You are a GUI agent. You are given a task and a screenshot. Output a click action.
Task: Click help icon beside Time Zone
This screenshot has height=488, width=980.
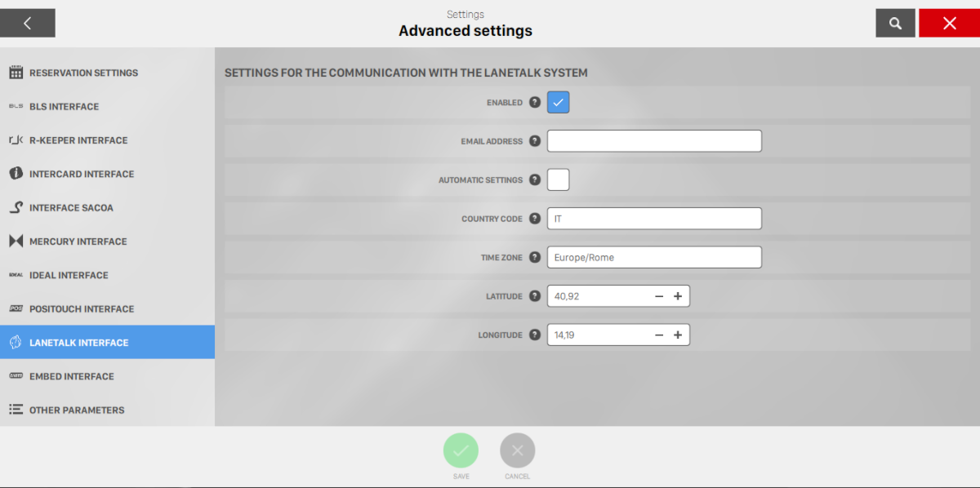(x=535, y=257)
